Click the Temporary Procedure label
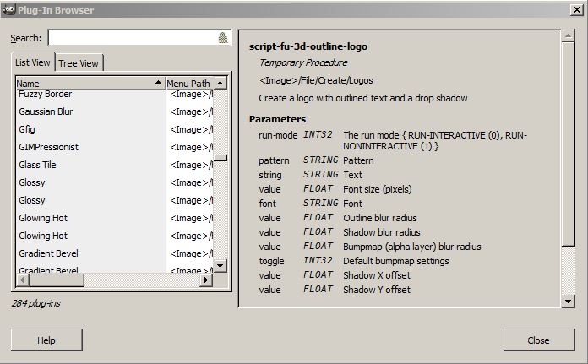The height and width of the screenshot is (364, 588). tap(303, 62)
